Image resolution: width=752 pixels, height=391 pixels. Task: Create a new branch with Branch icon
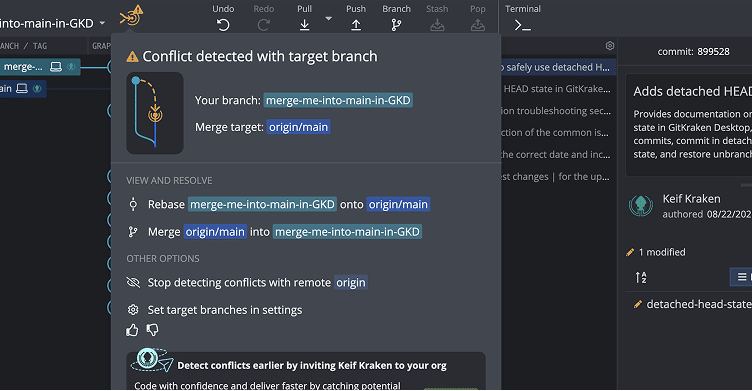pos(396,24)
